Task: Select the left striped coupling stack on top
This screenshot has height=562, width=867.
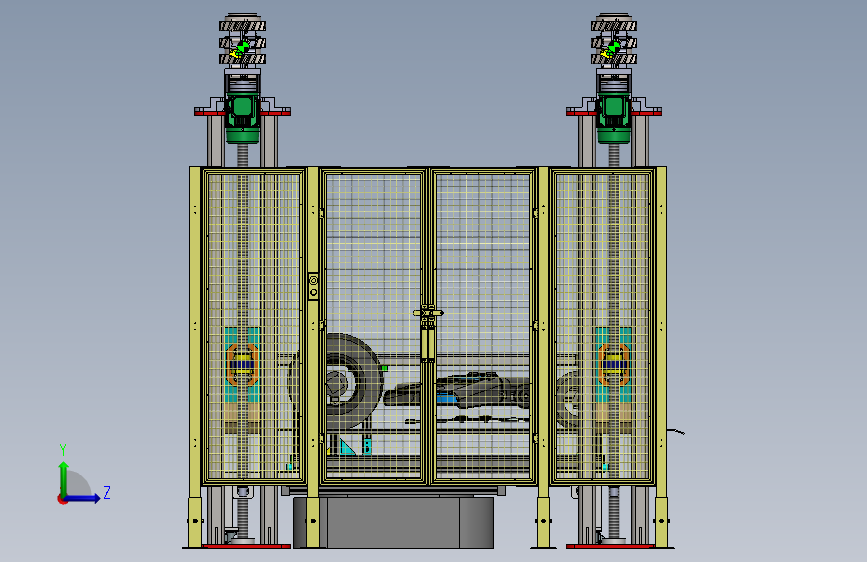Action: click(242, 40)
